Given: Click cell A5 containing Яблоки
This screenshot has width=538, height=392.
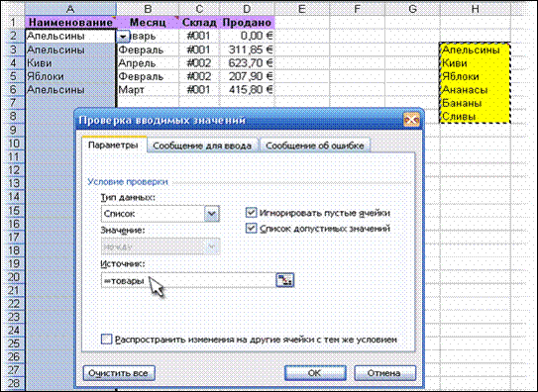Looking at the screenshot, I should 70,76.
